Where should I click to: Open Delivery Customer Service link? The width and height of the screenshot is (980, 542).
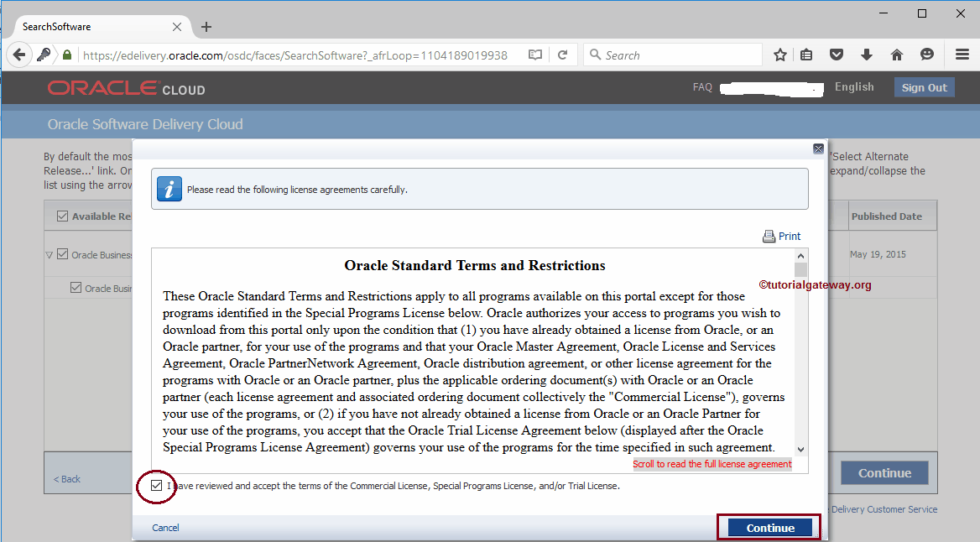pyautogui.click(x=884, y=509)
